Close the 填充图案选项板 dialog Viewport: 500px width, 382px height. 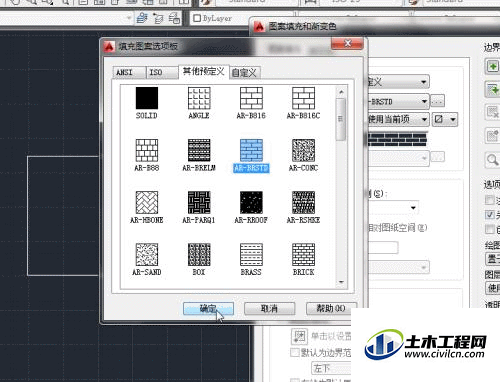pos(347,44)
